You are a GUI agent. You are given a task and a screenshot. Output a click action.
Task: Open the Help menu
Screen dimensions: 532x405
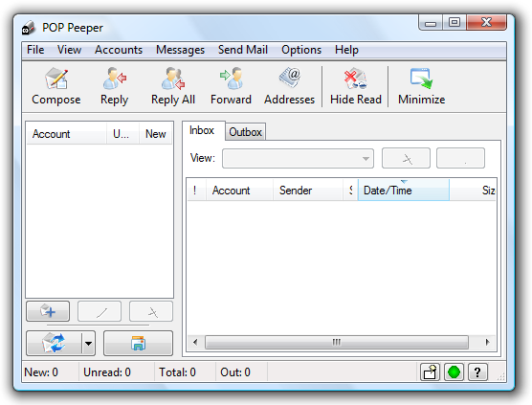(x=346, y=50)
